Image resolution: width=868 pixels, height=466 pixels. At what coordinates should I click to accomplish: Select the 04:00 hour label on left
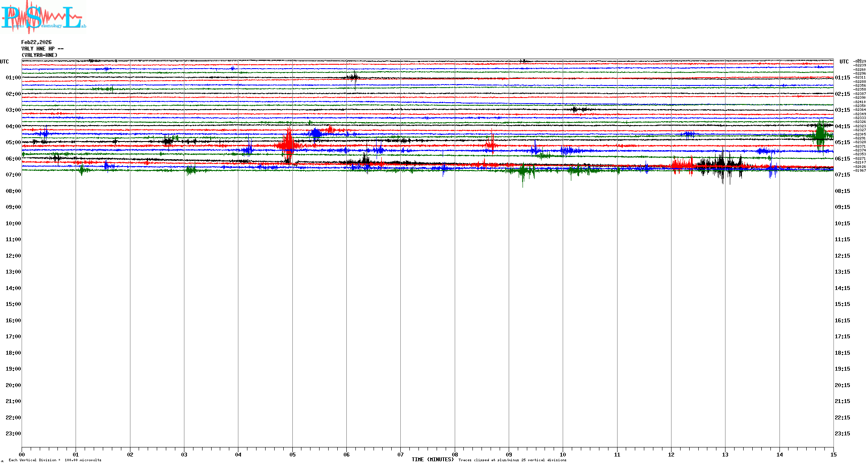click(13, 126)
